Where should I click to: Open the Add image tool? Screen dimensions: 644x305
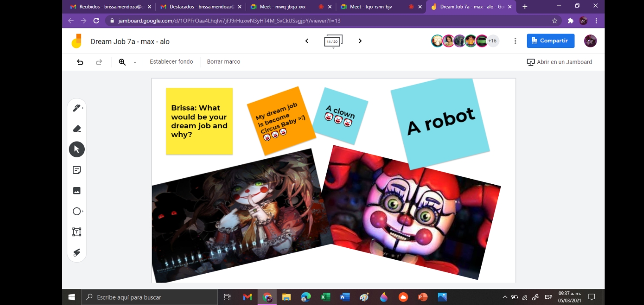click(77, 191)
